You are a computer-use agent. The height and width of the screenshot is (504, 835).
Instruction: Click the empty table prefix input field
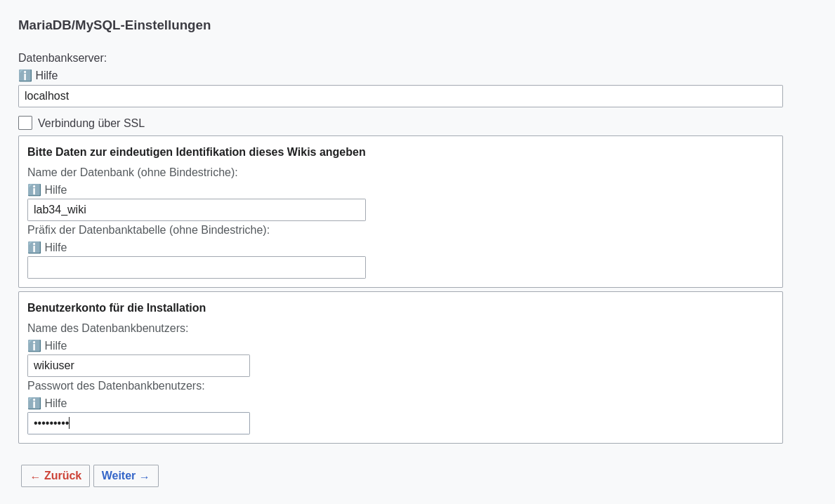click(197, 267)
